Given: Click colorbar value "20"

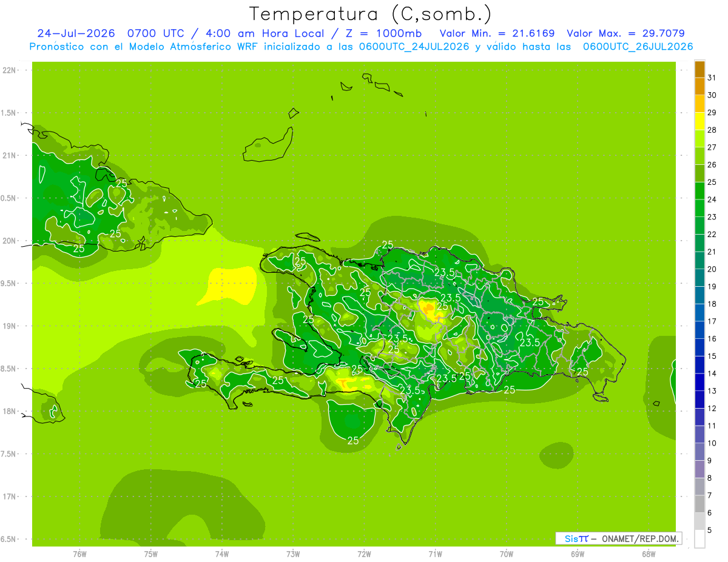Looking at the screenshot, I should click(x=712, y=269).
